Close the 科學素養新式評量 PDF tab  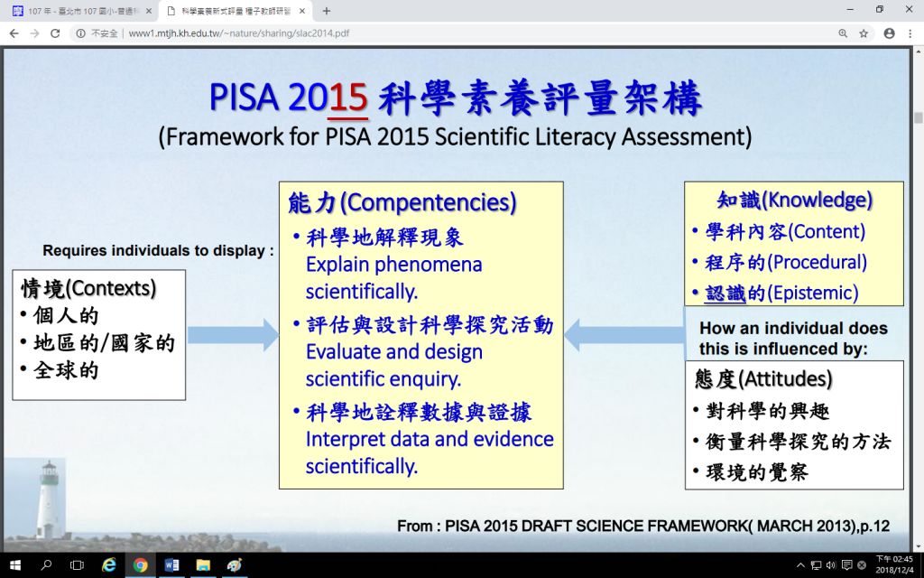coord(301,11)
